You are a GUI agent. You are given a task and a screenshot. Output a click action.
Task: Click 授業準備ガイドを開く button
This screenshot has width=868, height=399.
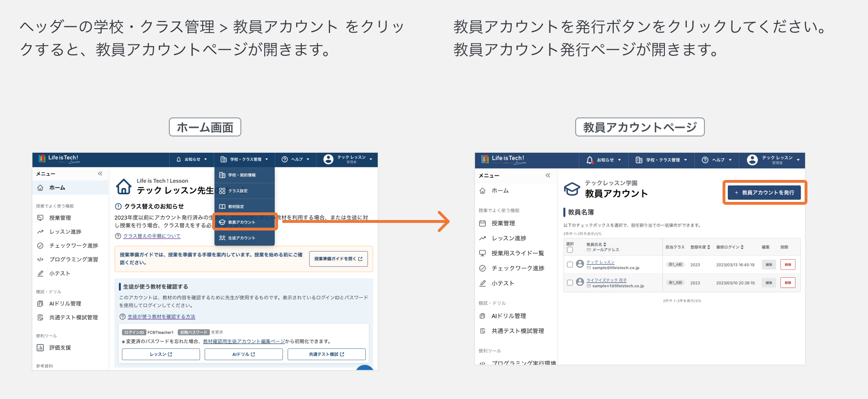coord(338,259)
